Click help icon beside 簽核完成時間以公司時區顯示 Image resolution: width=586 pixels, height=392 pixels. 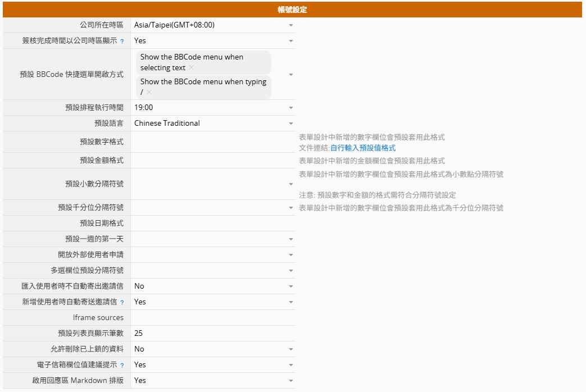click(122, 41)
